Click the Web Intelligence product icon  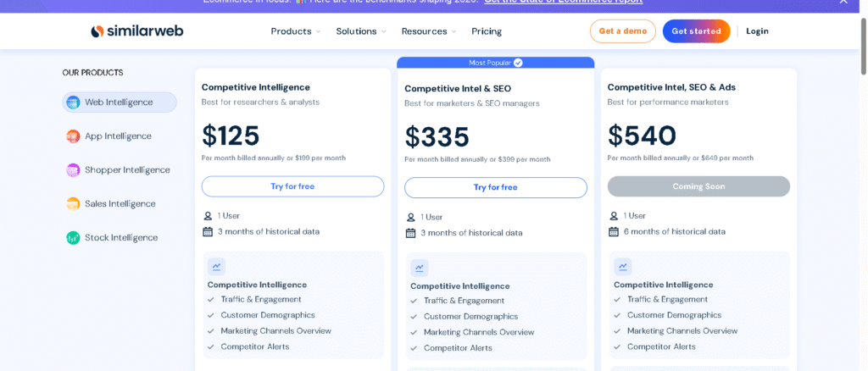(x=73, y=102)
